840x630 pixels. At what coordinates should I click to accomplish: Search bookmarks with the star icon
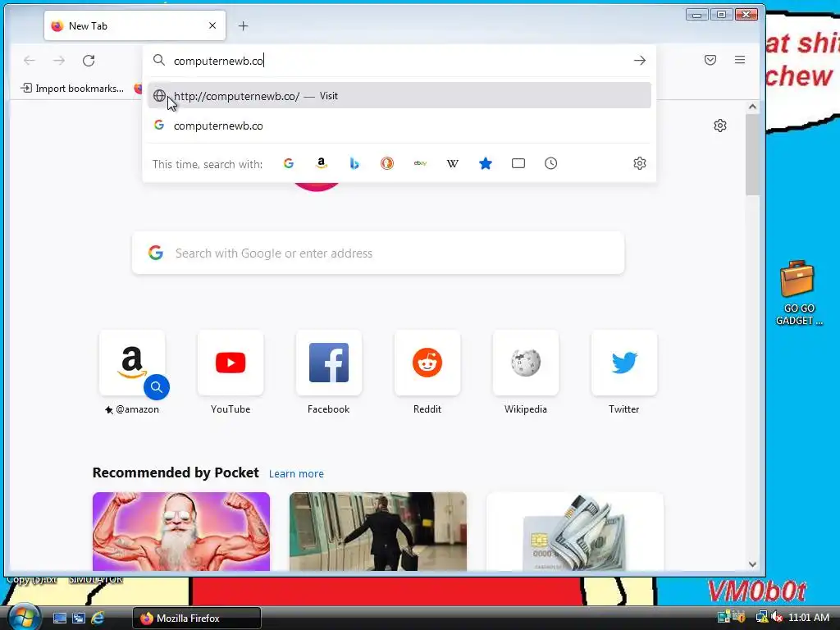click(x=486, y=163)
